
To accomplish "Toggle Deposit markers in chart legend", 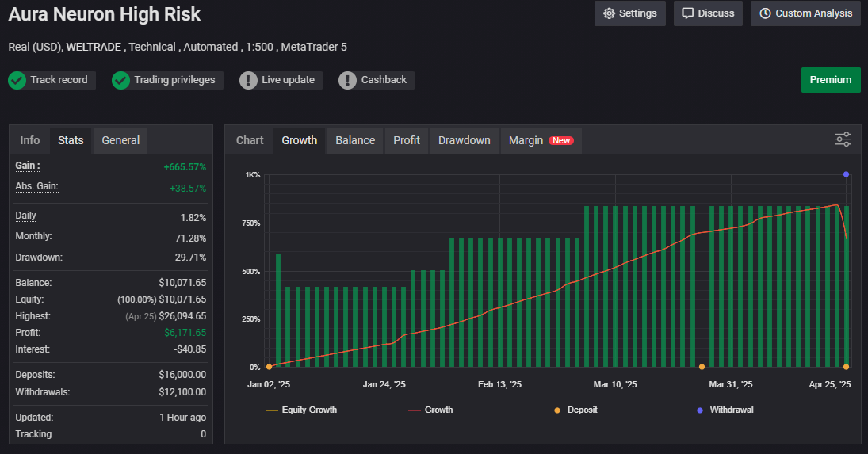I will 575,410.
